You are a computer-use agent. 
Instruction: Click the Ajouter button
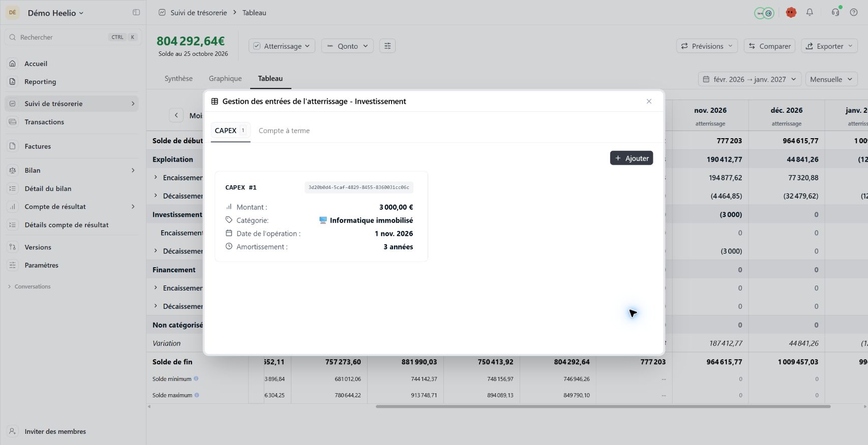coord(632,158)
